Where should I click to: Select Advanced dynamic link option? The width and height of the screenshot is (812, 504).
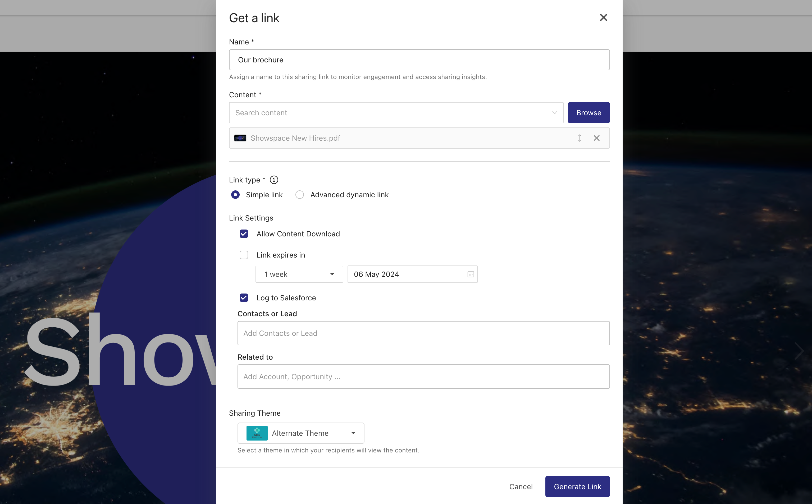click(300, 195)
